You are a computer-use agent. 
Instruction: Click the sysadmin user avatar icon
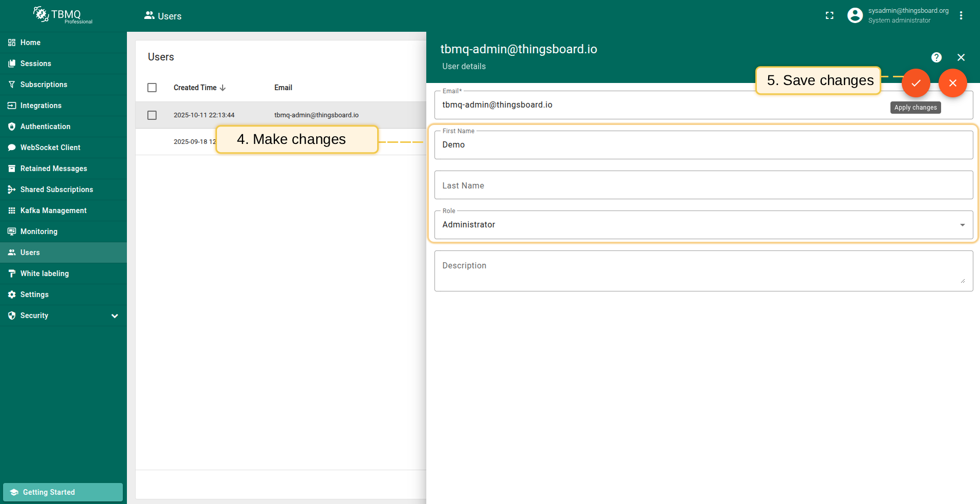coord(855,16)
